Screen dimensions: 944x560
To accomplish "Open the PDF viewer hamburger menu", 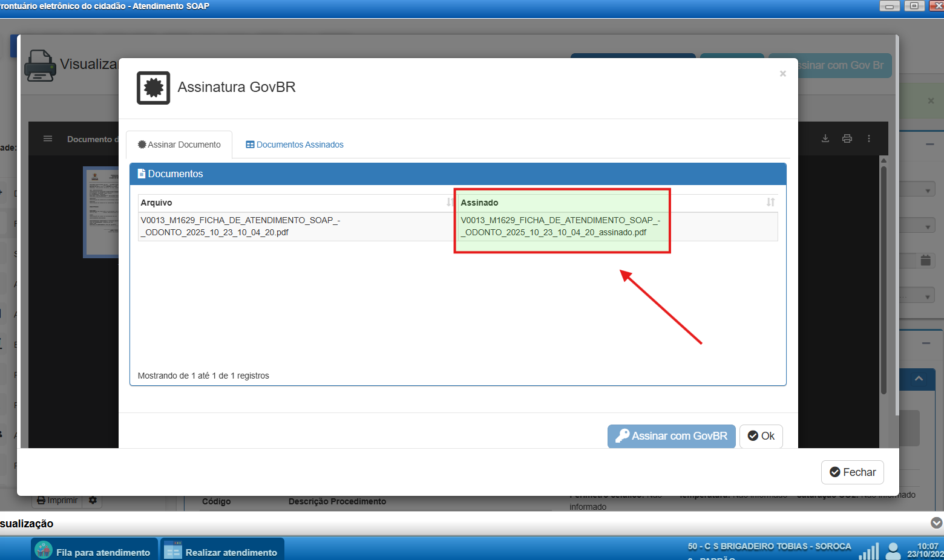I will point(48,139).
